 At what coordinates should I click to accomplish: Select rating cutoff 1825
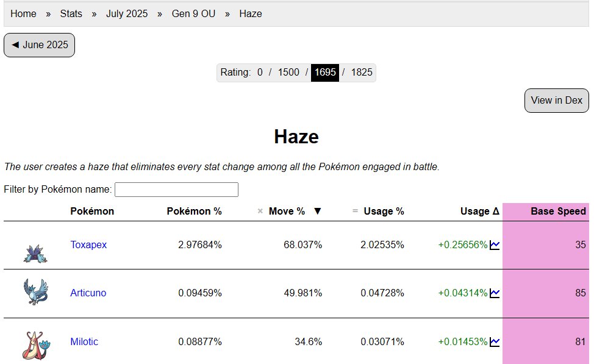(x=362, y=73)
